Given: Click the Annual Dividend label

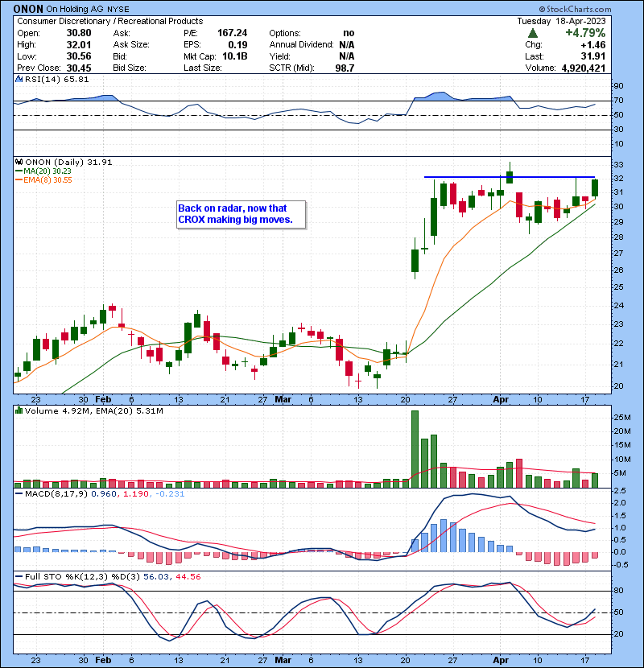Looking at the screenshot, I should pos(301,45).
